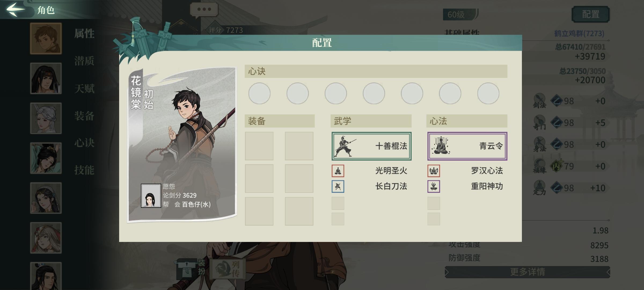Click the 配置 button at top right
644x290 pixels.
(591, 14)
